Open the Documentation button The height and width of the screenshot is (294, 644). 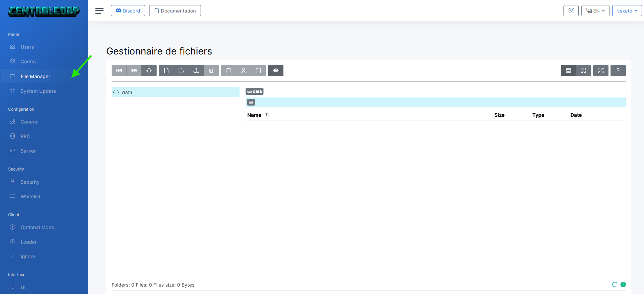coord(175,10)
